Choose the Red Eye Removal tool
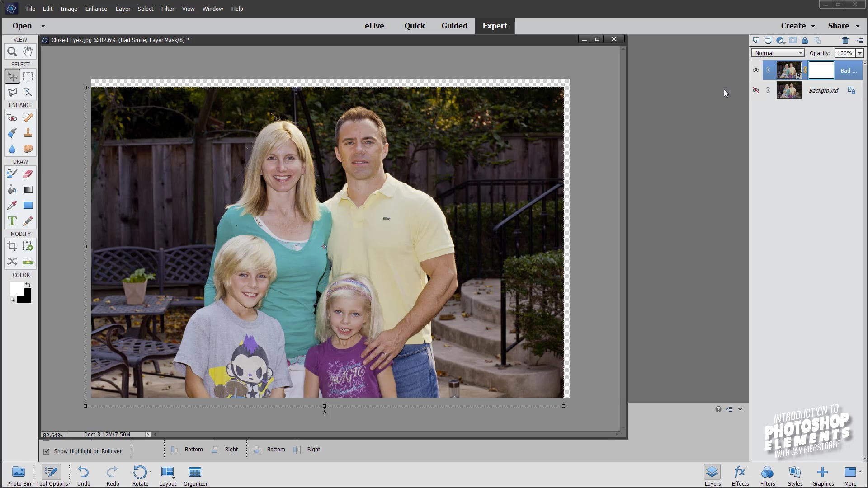Screen dimensions: 868x488 [x=12, y=117]
